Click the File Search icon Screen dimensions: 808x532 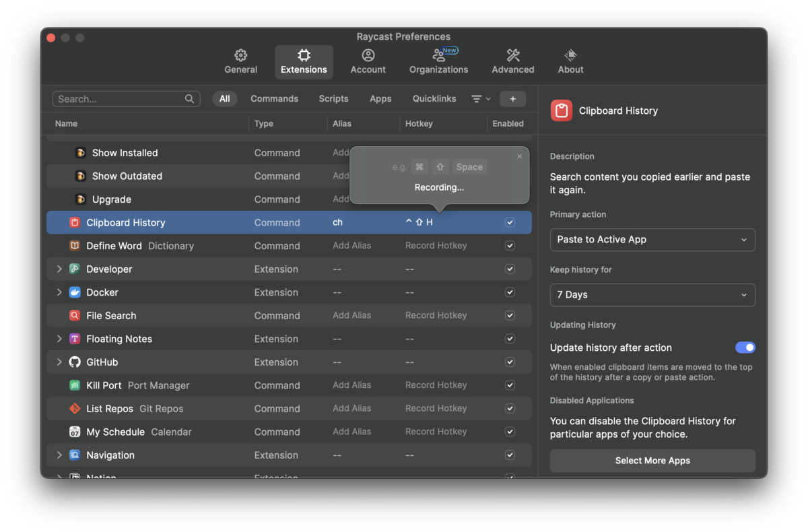(x=75, y=316)
